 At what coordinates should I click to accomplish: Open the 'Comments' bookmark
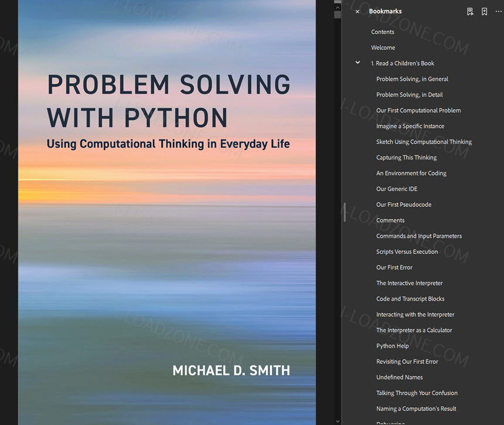390,220
